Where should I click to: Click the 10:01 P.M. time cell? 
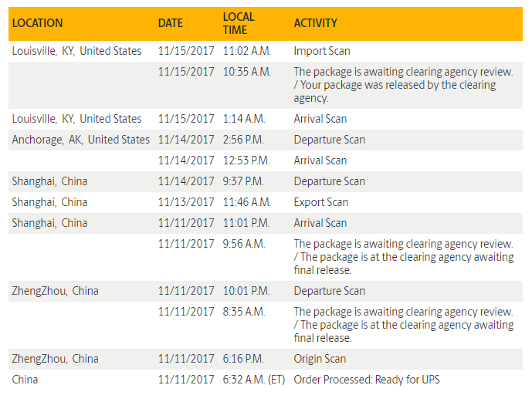click(x=246, y=291)
